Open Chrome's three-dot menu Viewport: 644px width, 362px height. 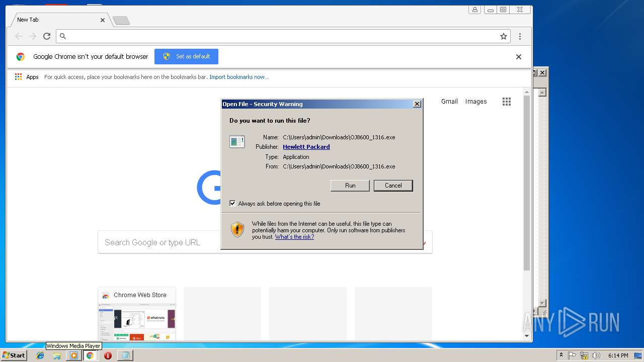coord(520,36)
